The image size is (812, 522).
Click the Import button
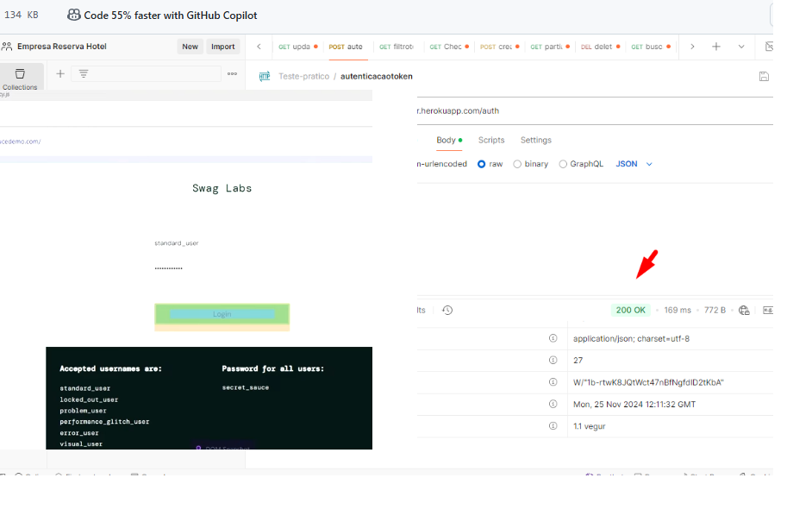point(222,47)
